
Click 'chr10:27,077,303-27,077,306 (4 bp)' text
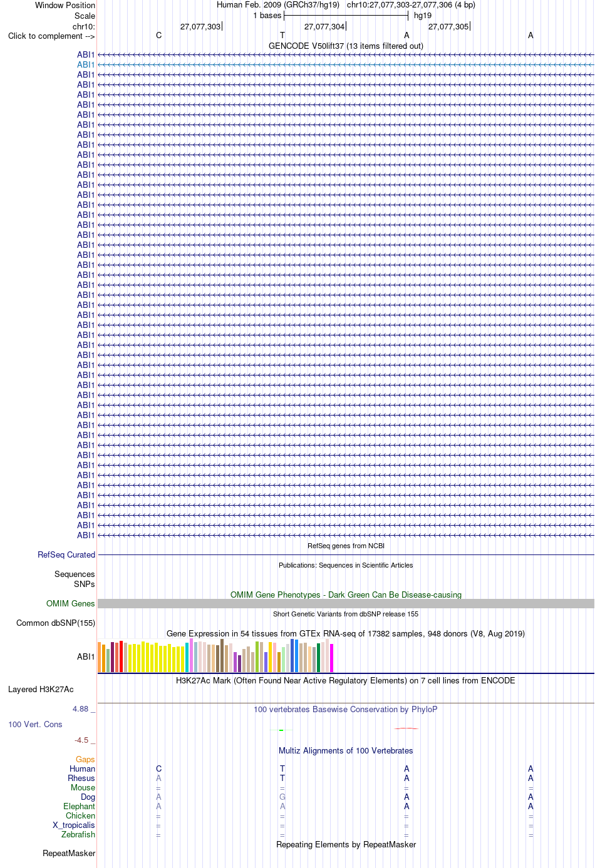(411, 4)
